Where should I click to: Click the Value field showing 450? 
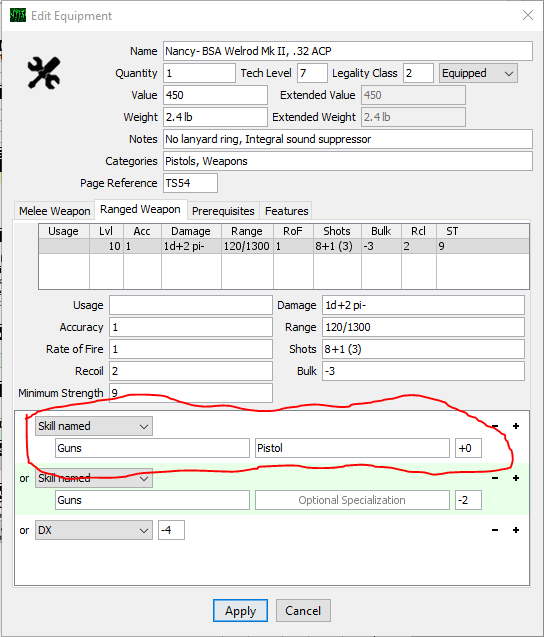(x=215, y=95)
